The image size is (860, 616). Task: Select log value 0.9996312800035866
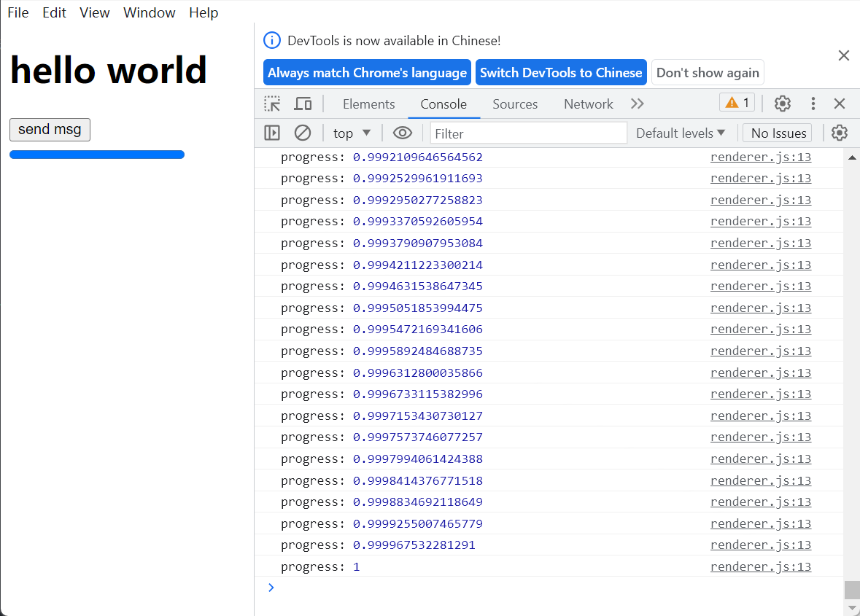[x=418, y=373]
